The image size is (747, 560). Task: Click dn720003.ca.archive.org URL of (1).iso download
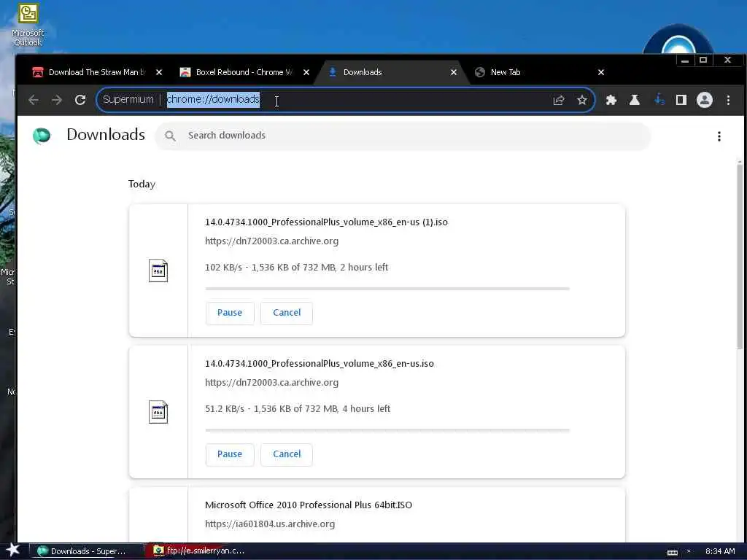coord(271,241)
